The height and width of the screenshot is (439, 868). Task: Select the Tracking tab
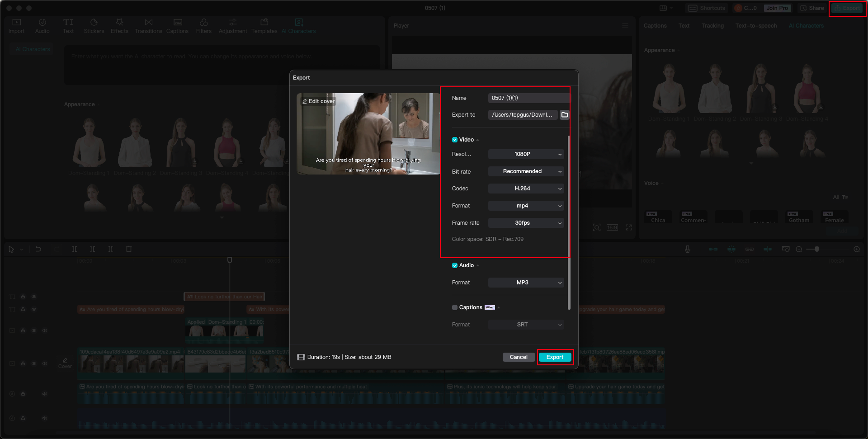pos(712,26)
